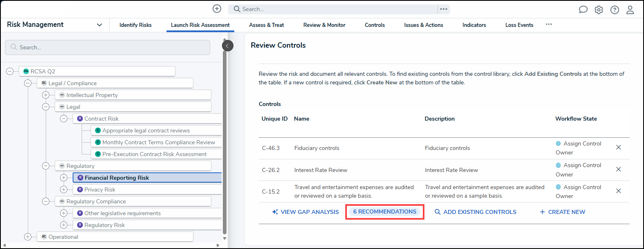This screenshot has width=644, height=249.
Task: Expand the Financial Reporting Risk node
Action: (x=64, y=178)
